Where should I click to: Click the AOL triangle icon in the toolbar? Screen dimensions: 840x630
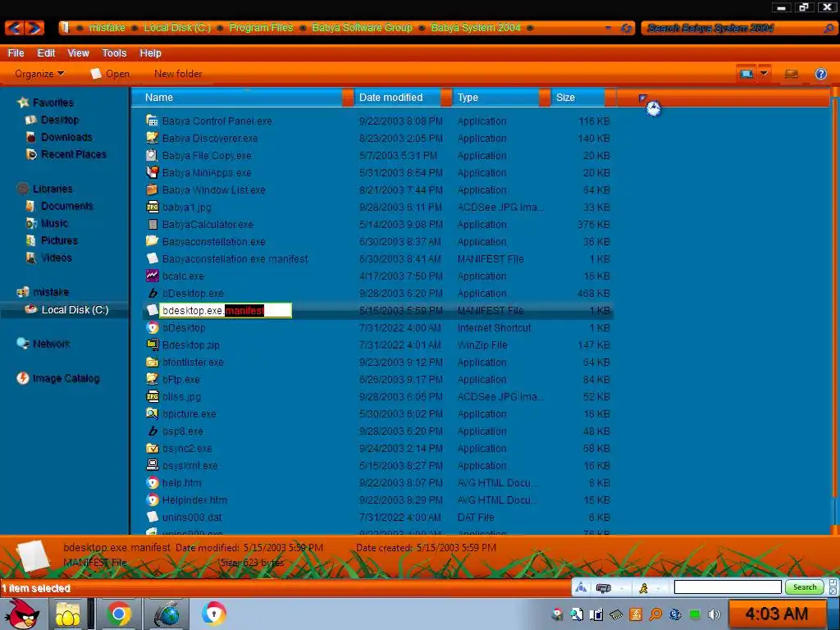coord(581,587)
